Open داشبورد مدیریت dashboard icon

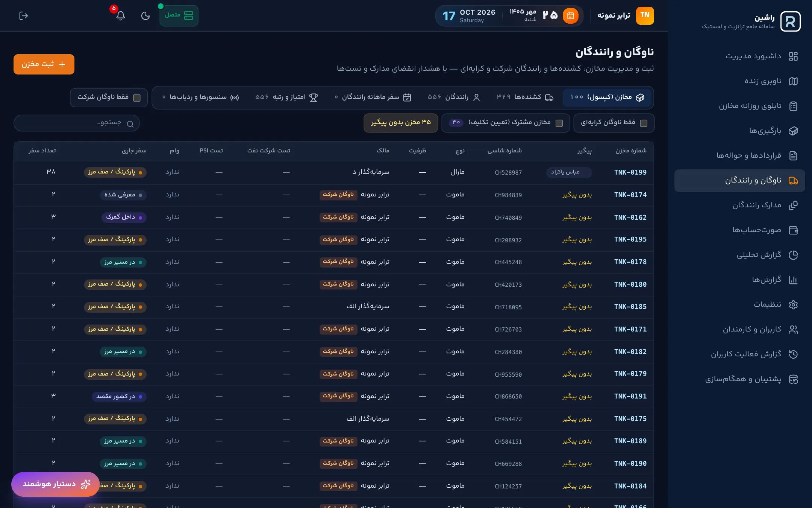[x=793, y=56]
